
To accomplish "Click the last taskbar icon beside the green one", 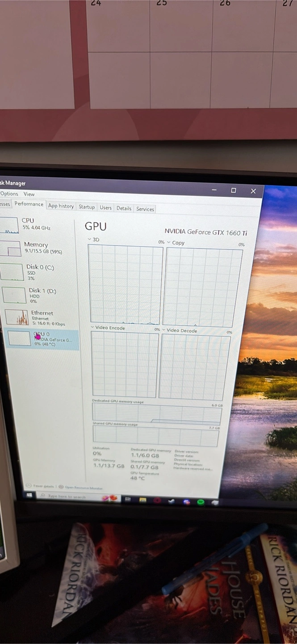I will pyautogui.click(x=215, y=503).
